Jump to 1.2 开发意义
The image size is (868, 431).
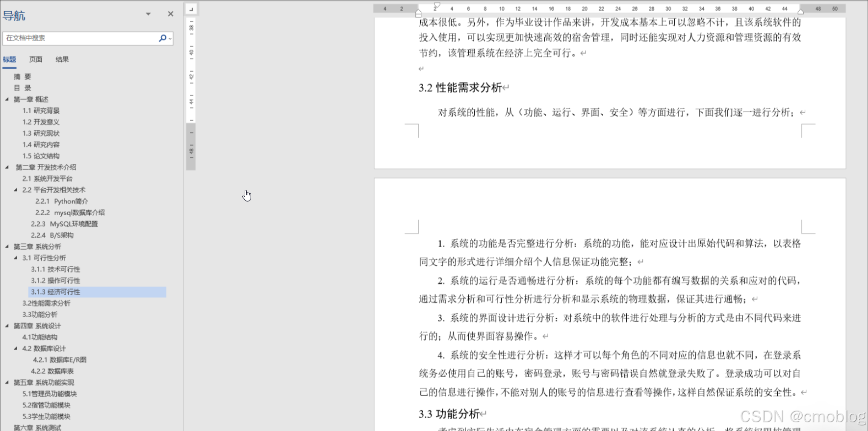point(41,122)
